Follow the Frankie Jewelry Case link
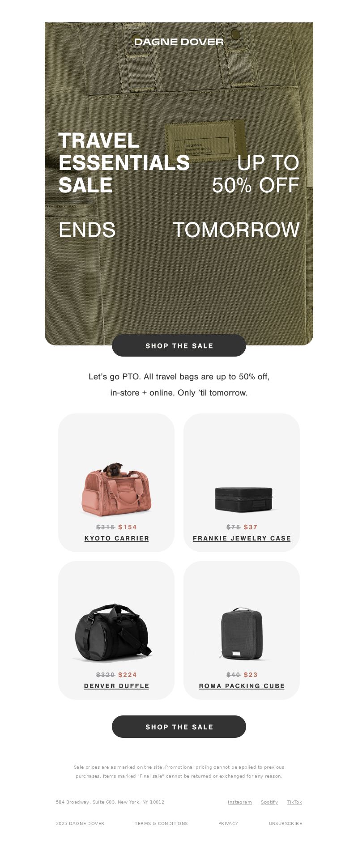Screen dimensions: 358x868 click(242, 538)
